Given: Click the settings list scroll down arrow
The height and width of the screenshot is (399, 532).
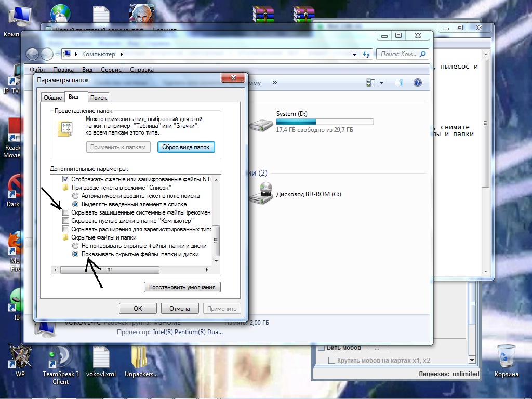Looking at the screenshot, I should [216, 261].
